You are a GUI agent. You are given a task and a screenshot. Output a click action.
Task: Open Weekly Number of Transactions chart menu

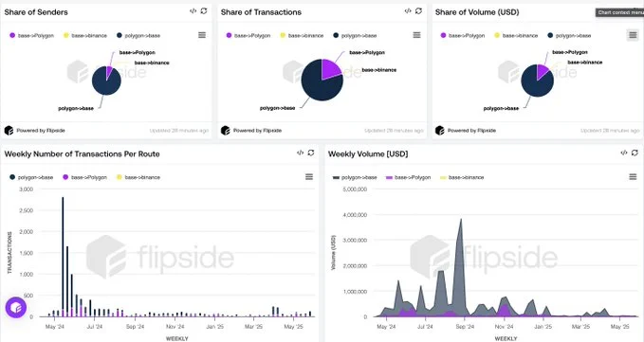pos(309,177)
